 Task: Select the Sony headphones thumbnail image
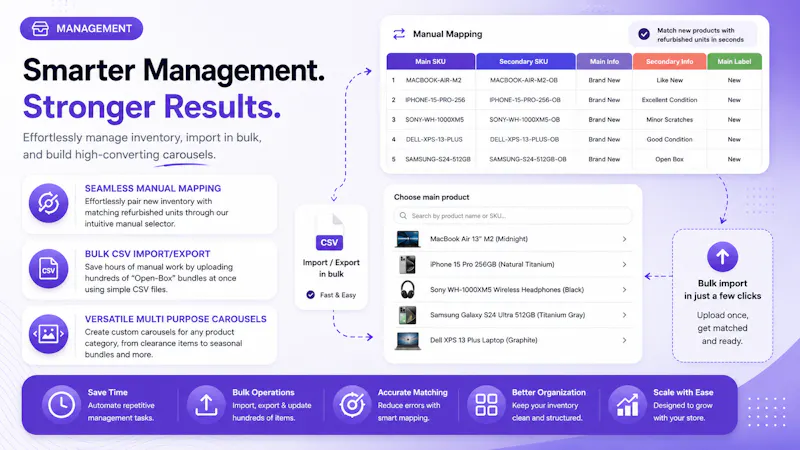click(407, 289)
